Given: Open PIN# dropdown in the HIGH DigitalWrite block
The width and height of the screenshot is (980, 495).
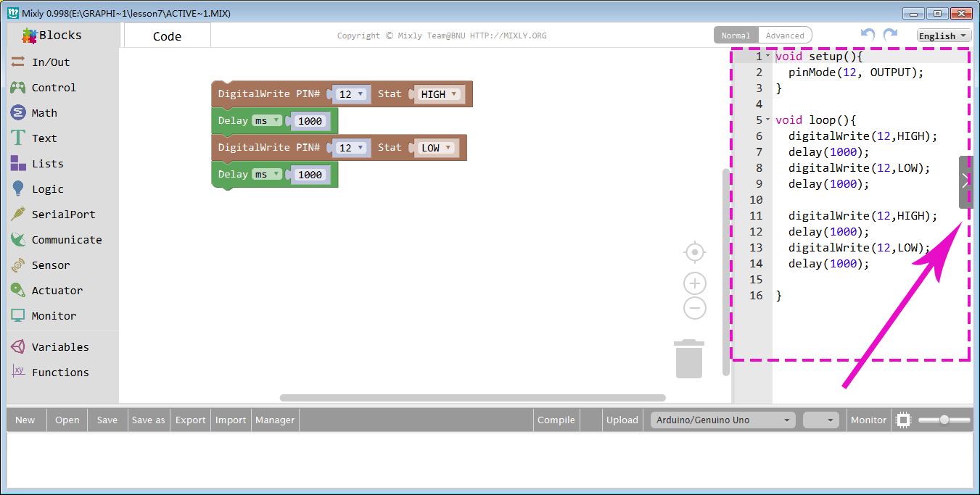Looking at the screenshot, I should 351,94.
